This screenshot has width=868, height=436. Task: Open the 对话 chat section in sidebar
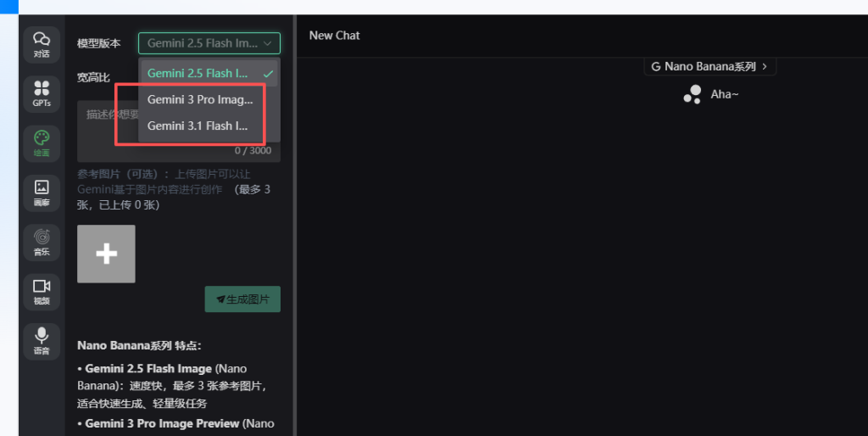[x=42, y=44]
